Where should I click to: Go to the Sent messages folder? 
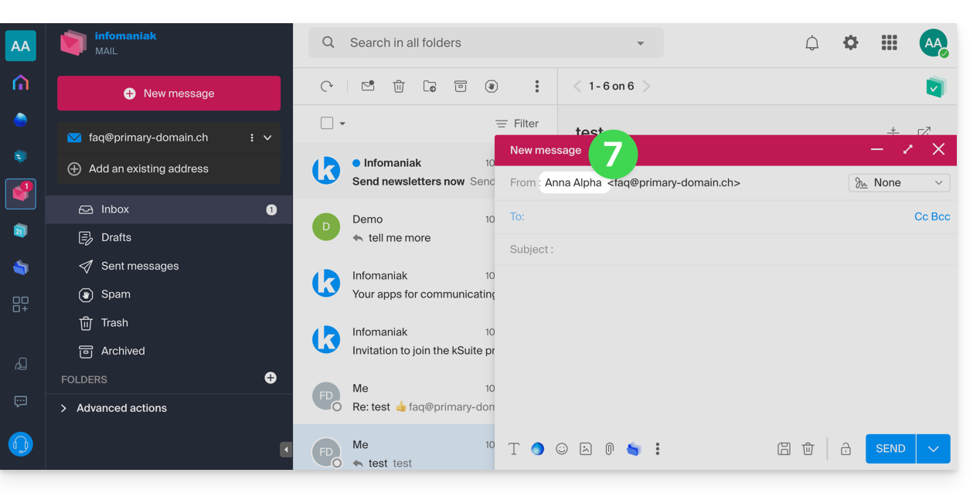click(x=139, y=266)
